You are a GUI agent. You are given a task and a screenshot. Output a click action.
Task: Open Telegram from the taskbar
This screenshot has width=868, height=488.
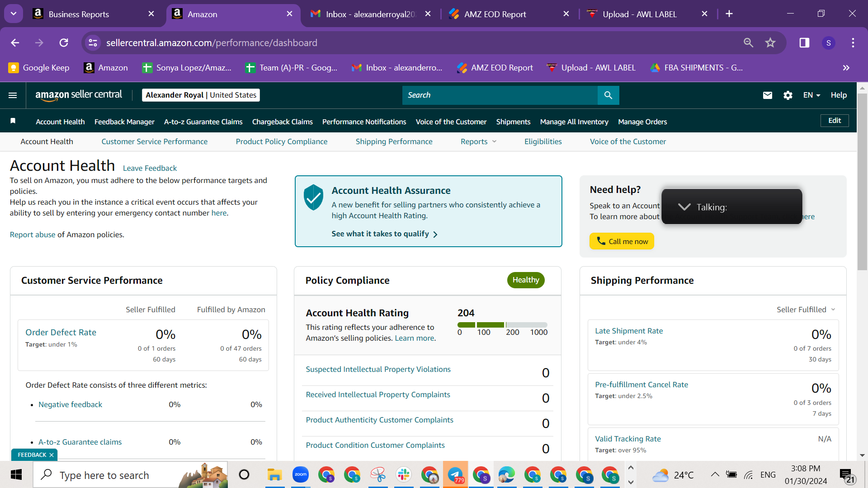(x=455, y=475)
